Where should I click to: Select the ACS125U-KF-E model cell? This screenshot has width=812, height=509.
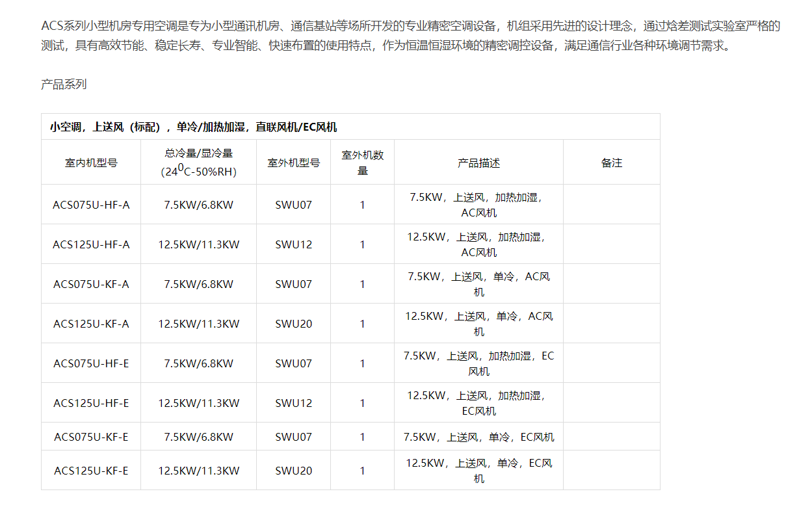coord(91,471)
